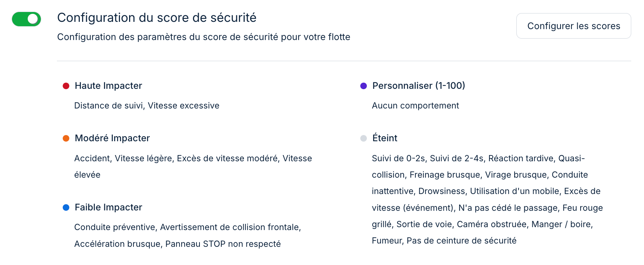The image size is (644, 265).
Task: Select the Personnaliser (1-100) category heading
Action: [x=418, y=86]
